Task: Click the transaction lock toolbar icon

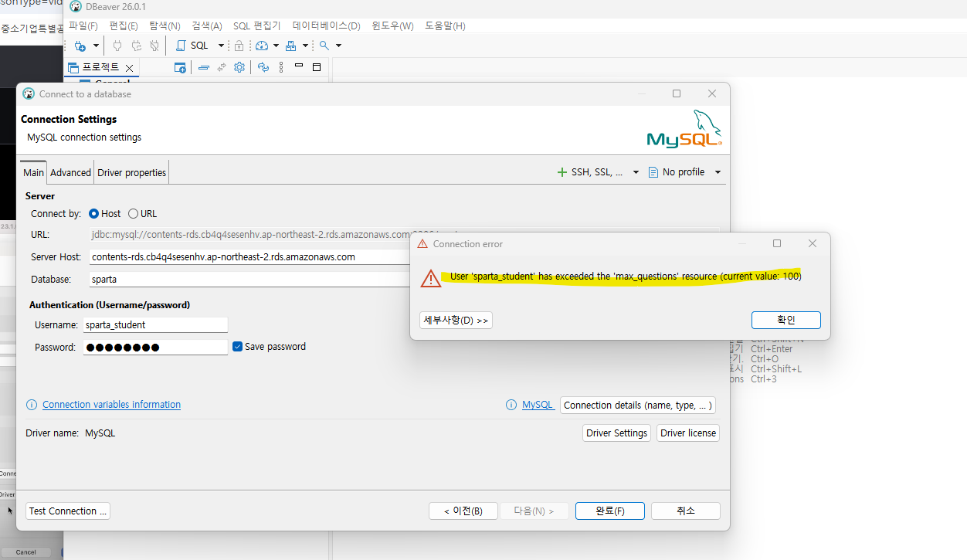Action: 239,46
